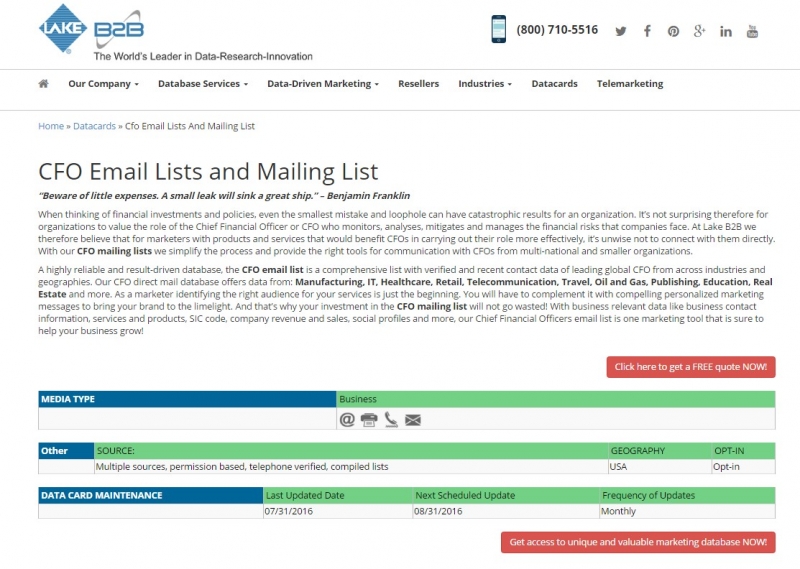This screenshot has height=569, width=800.
Task: Open the Telemarketing menu item
Action: click(630, 84)
